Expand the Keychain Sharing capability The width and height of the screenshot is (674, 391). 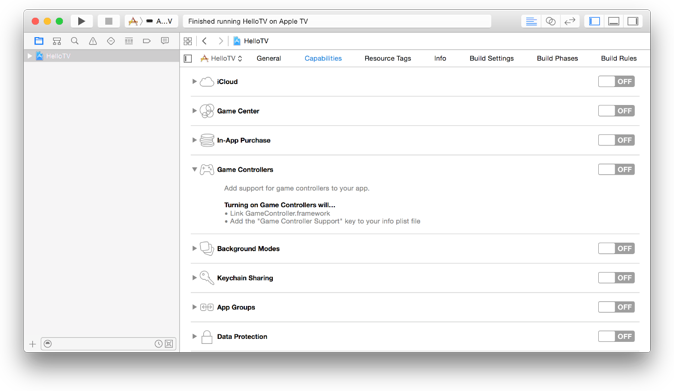[194, 278]
